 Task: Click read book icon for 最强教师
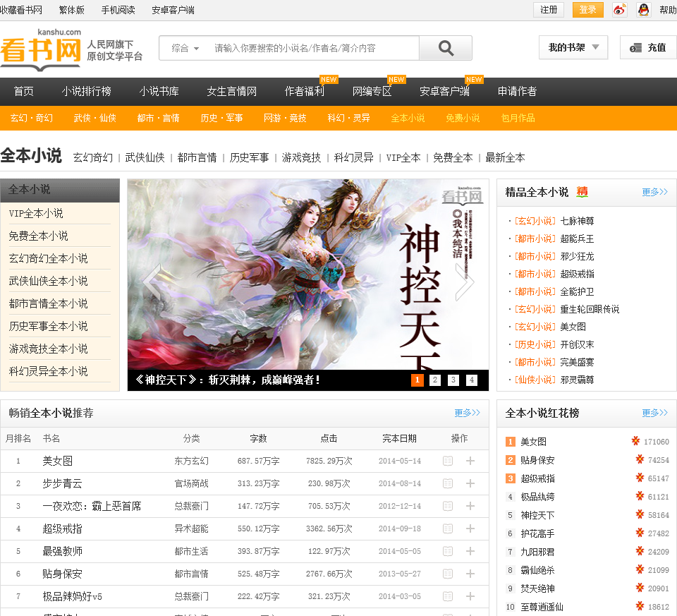pos(448,551)
